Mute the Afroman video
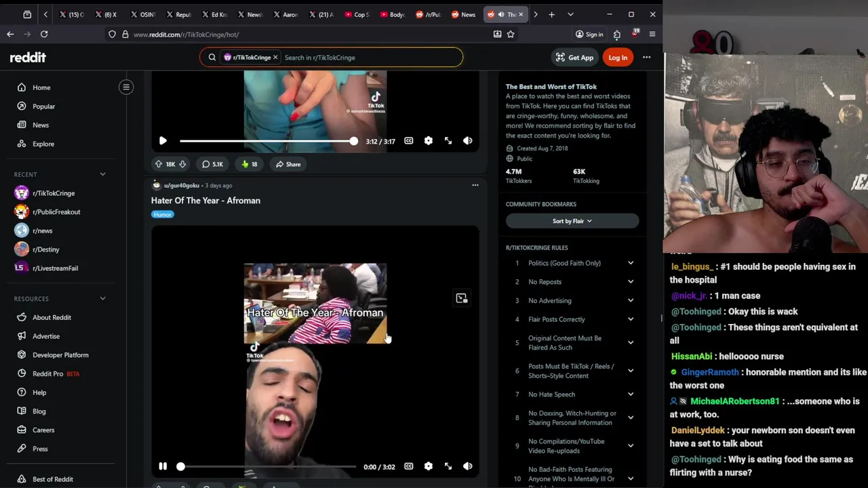The width and height of the screenshot is (868, 488). [x=468, y=466]
